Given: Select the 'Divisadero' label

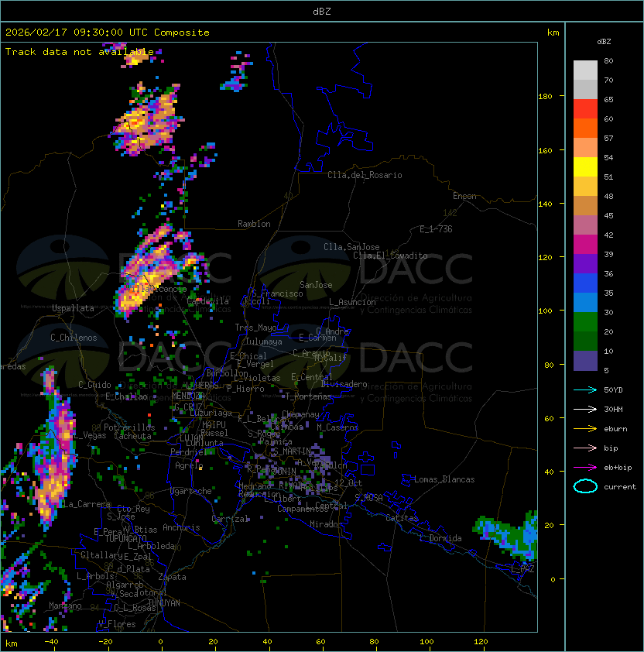Looking at the screenshot, I should (344, 384).
